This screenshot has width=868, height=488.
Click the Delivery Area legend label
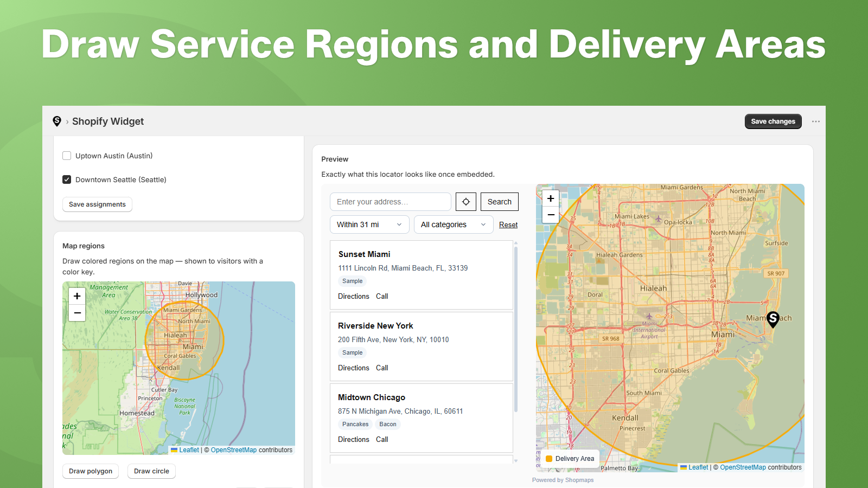(575, 459)
